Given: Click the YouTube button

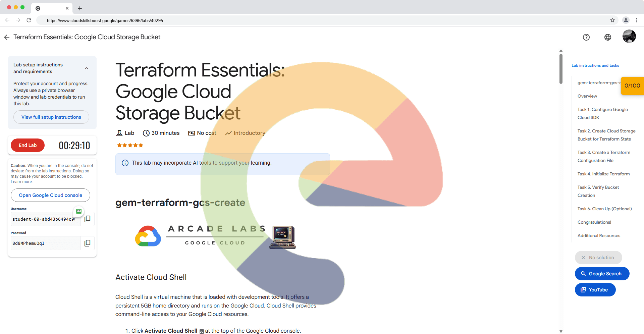Looking at the screenshot, I should click(x=595, y=290).
